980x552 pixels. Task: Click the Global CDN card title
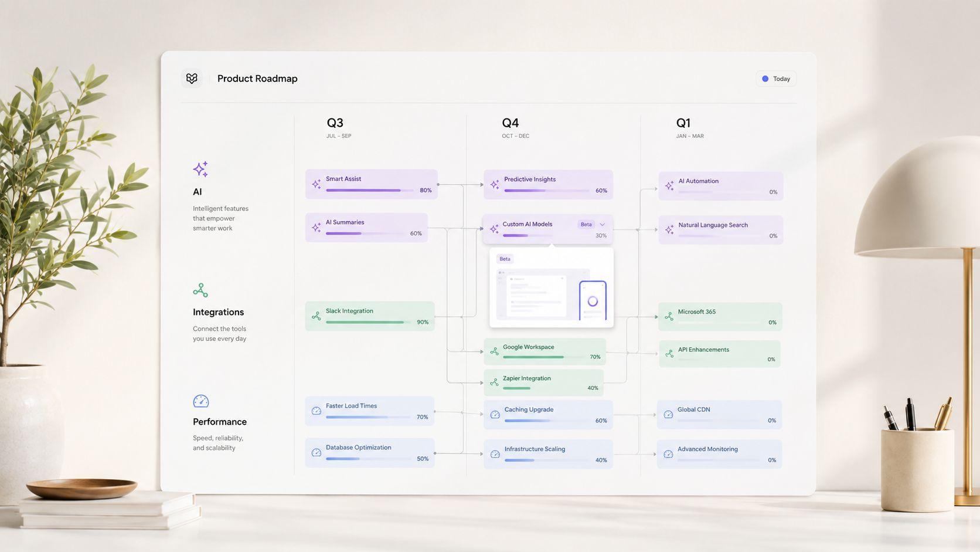click(x=693, y=410)
